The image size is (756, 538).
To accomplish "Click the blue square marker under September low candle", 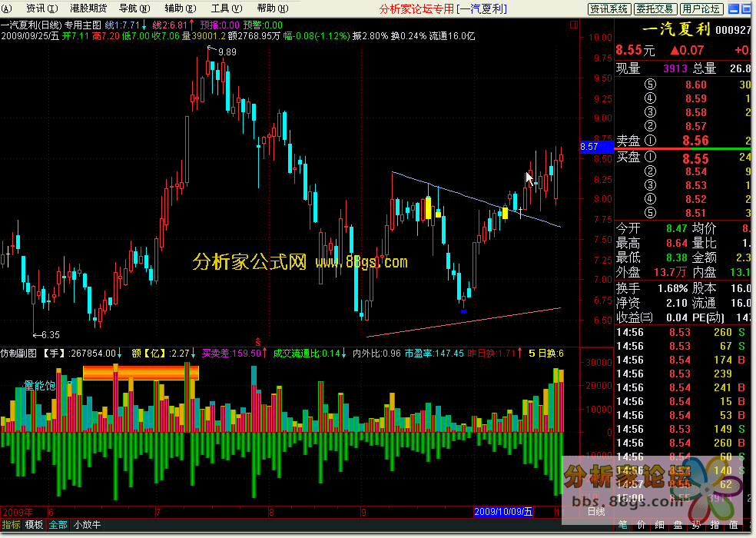I will click(463, 311).
